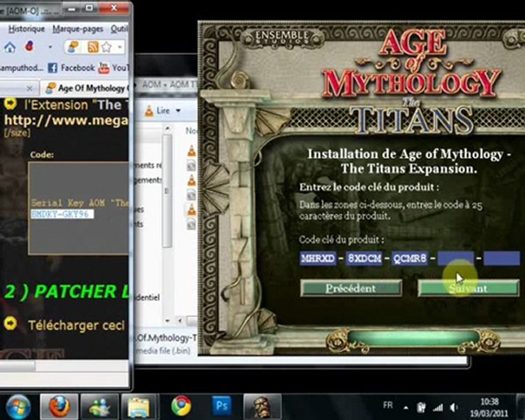The height and width of the screenshot is (420, 525).
Task: Show hidden tray icons with the up arrow
Action: 406,408
